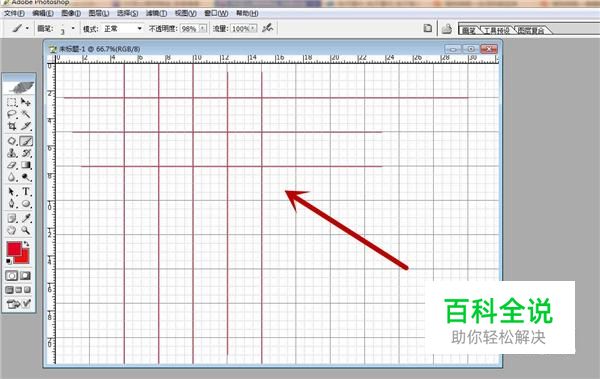
Task: Open the opacity (不透明度) slider arrow
Action: pyautogui.click(x=203, y=29)
